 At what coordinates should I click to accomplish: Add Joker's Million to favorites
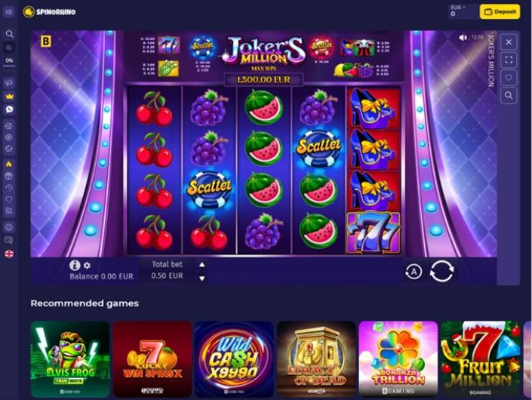coord(509,78)
